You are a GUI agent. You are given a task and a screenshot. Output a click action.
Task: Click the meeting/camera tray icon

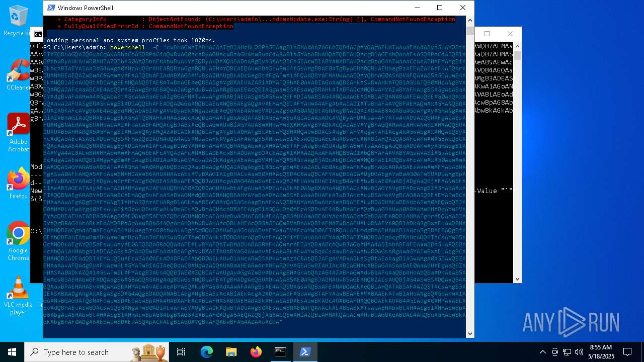coord(555,352)
